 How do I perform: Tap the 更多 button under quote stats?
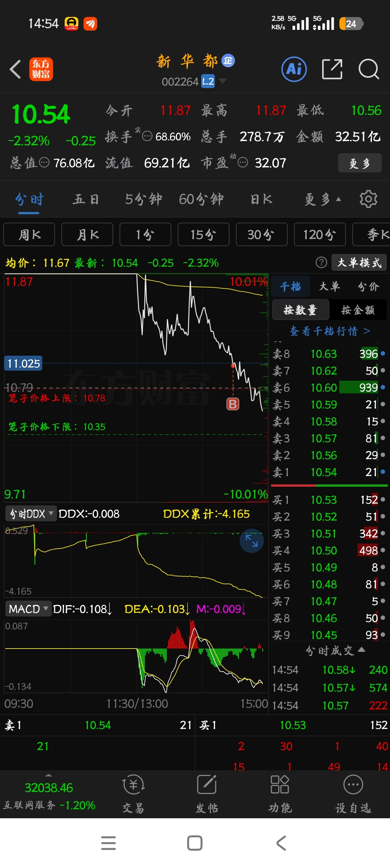(360, 163)
